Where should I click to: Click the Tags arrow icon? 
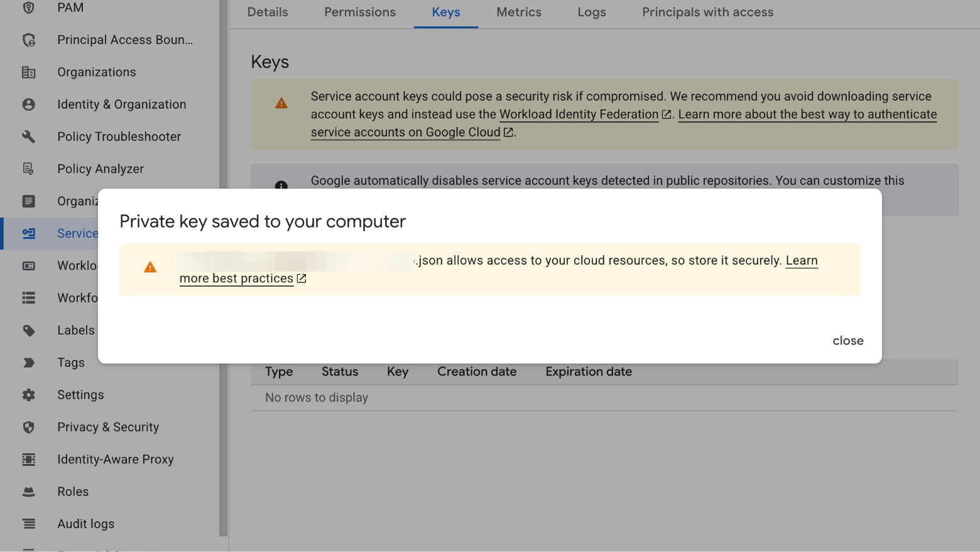pos(28,362)
